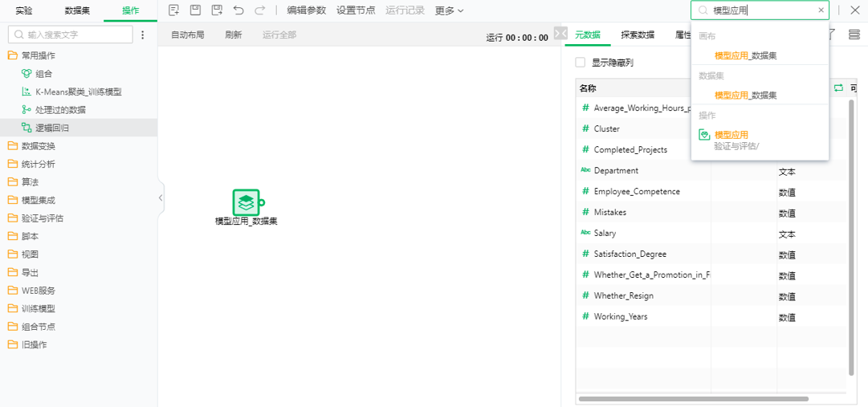The height and width of the screenshot is (407, 868).
Task: Click the save icon in the toolbar
Action: pos(195,10)
